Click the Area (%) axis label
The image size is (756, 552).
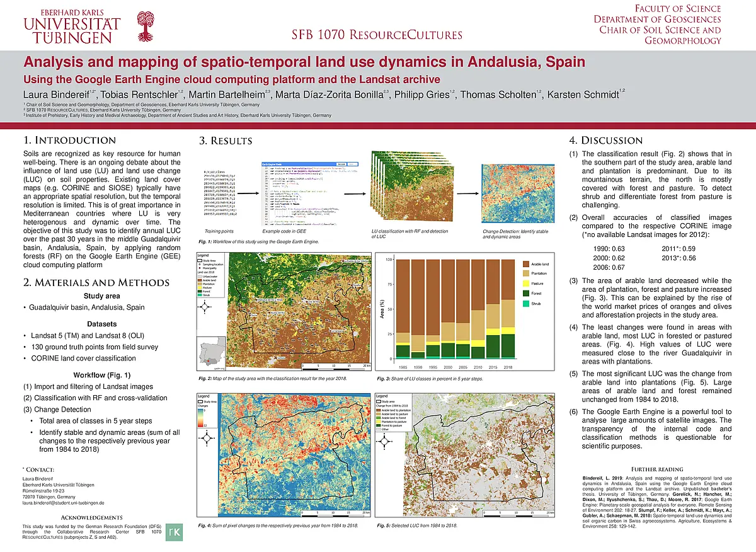tap(381, 309)
